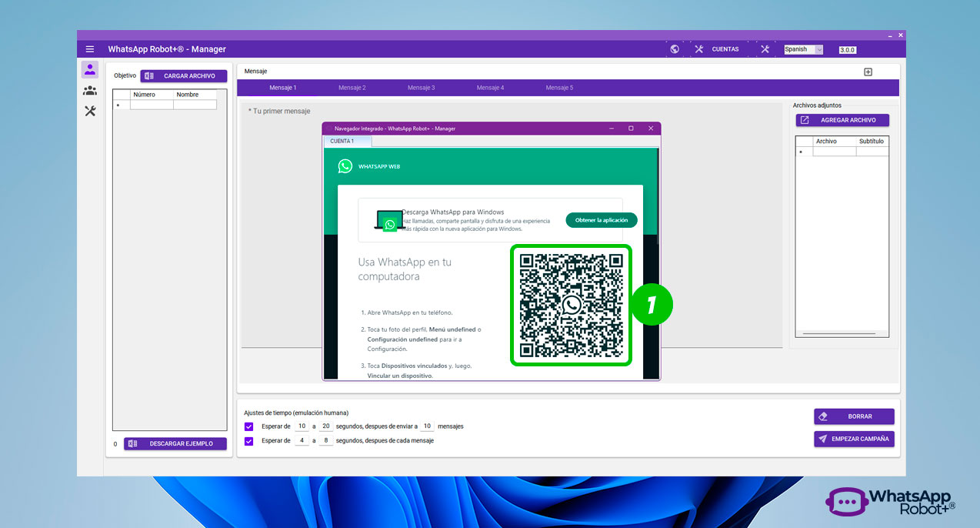Click the minimum seconds field showing 10

coord(302,426)
